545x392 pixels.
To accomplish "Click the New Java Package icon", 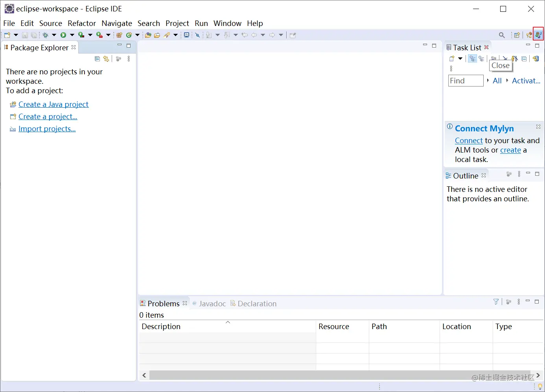I will tap(119, 35).
